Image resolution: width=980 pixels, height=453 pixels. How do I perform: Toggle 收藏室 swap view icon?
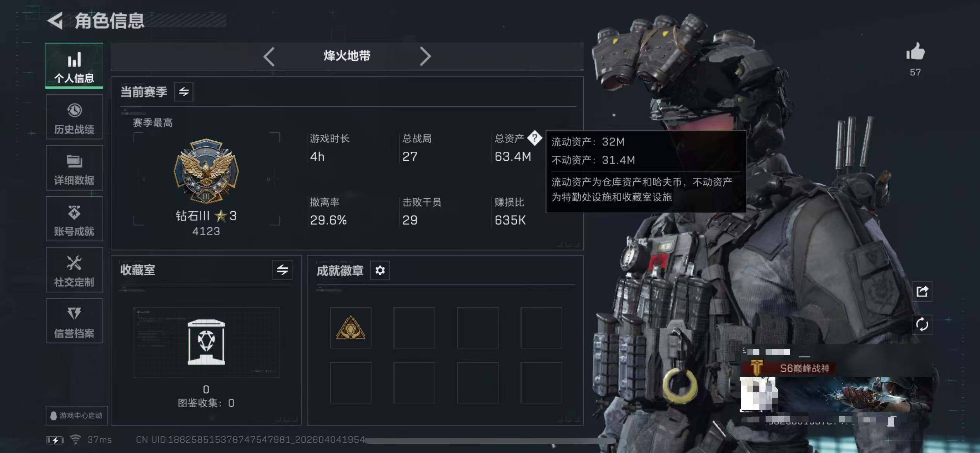(282, 270)
